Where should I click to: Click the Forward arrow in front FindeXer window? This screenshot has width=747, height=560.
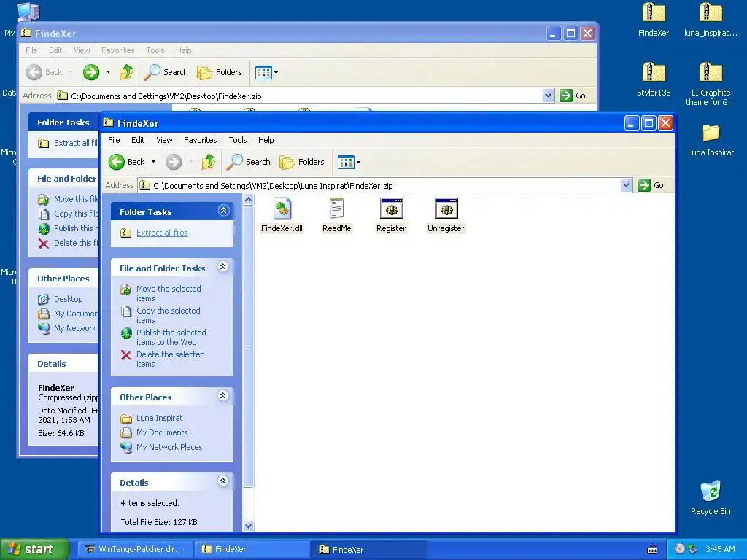174,162
